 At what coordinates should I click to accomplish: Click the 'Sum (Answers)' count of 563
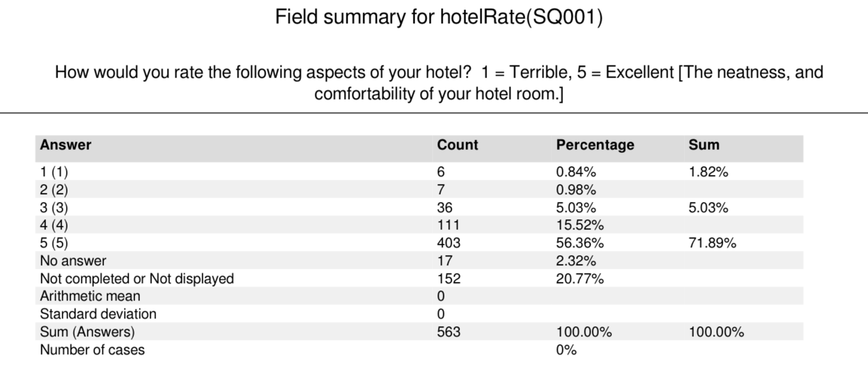click(x=449, y=332)
